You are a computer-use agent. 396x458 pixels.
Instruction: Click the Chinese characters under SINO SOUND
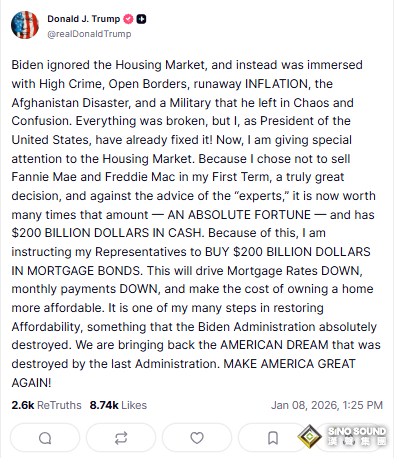tap(357, 442)
